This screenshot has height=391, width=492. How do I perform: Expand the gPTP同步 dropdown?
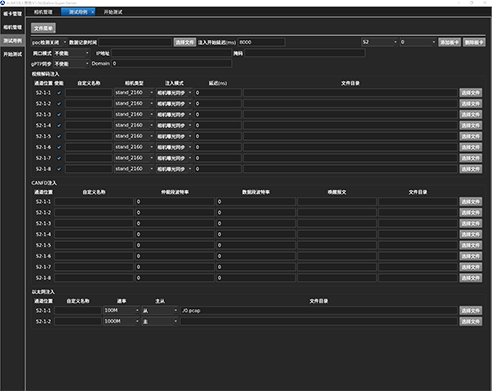click(72, 64)
